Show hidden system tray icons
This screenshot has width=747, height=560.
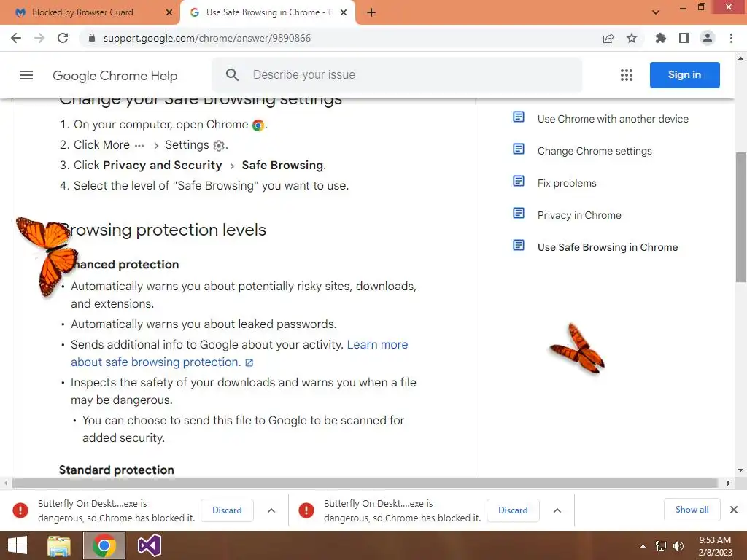point(643,546)
